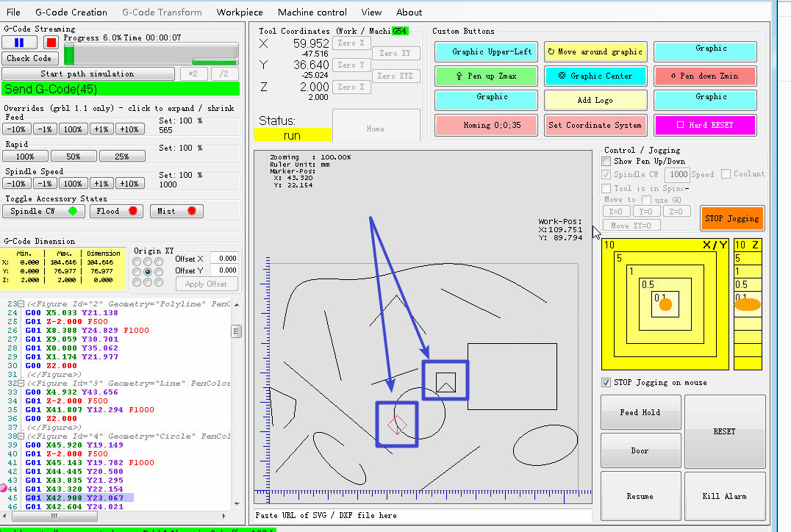The height and width of the screenshot is (532, 791).
Task: Collapse Figure Id 4 Circle block
Action: 21,436
